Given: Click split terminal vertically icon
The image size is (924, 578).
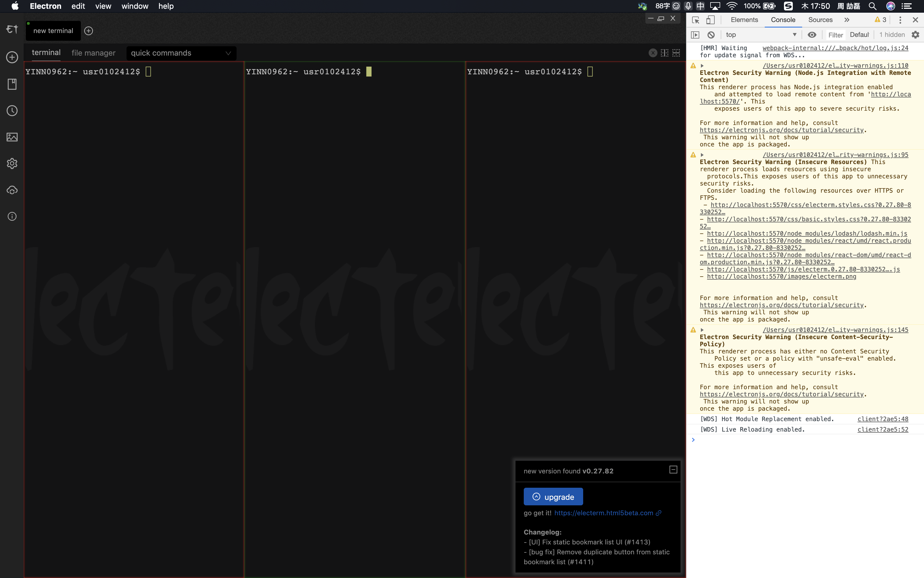Looking at the screenshot, I should (x=665, y=53).
